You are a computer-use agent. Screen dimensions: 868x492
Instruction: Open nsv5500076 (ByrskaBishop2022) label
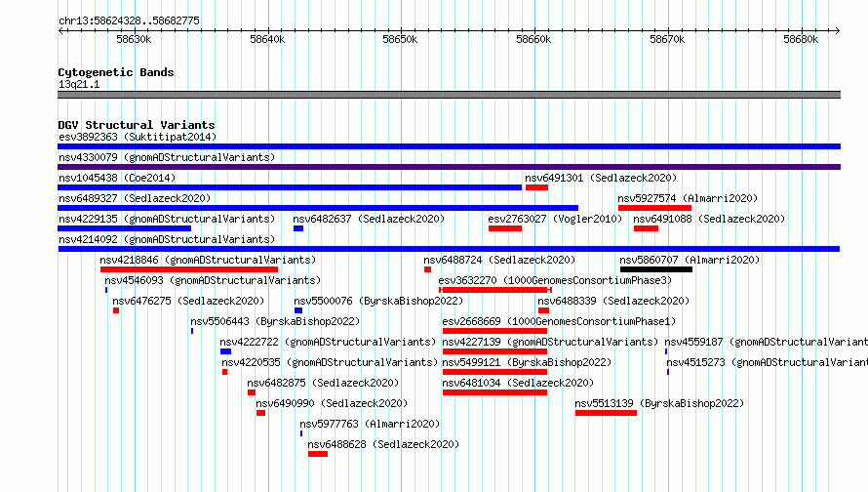[x=378, y=301]
